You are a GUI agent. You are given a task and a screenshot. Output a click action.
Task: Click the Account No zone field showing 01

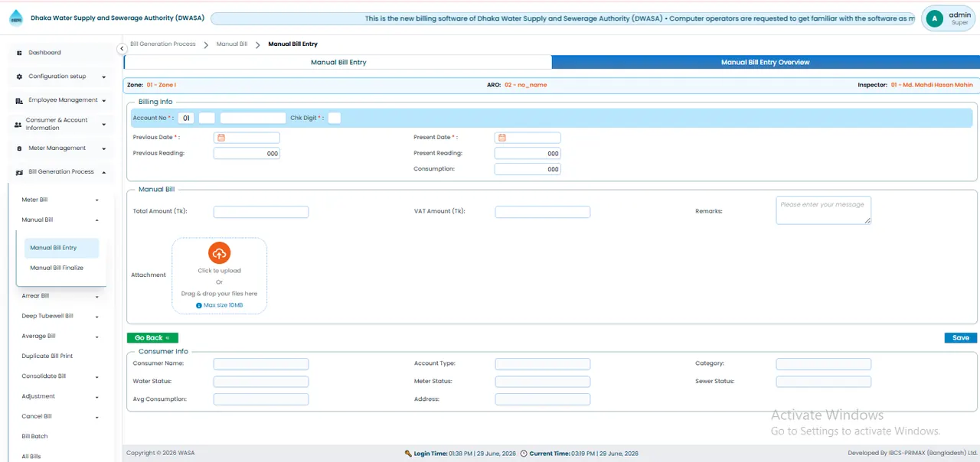point(187,118)
